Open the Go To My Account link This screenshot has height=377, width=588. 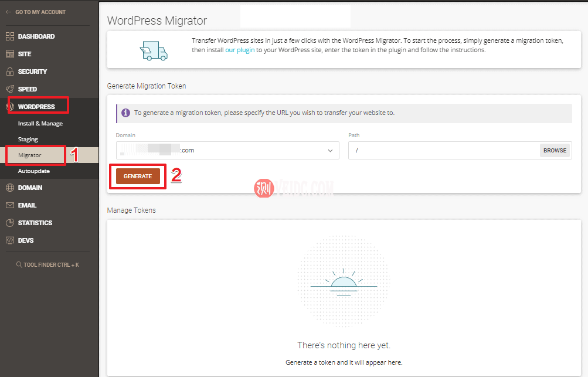40,12
